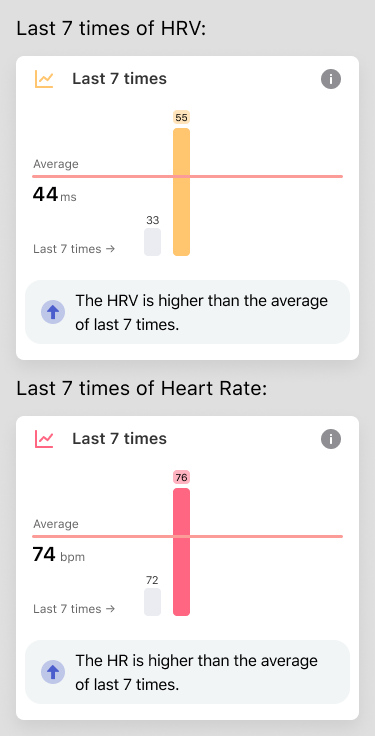
Task: Follow the 'Last 7 times →' link in the Heart Rate card
Action: tap(74, 609)
